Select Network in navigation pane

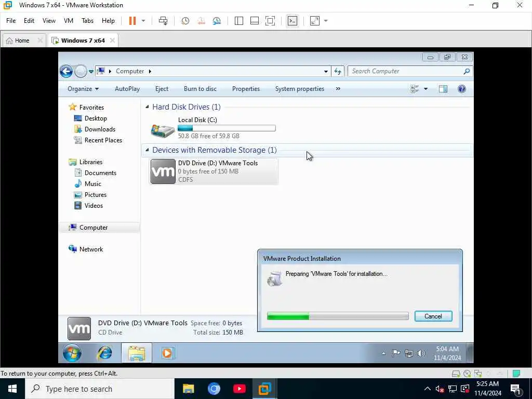tap(91, 249)
